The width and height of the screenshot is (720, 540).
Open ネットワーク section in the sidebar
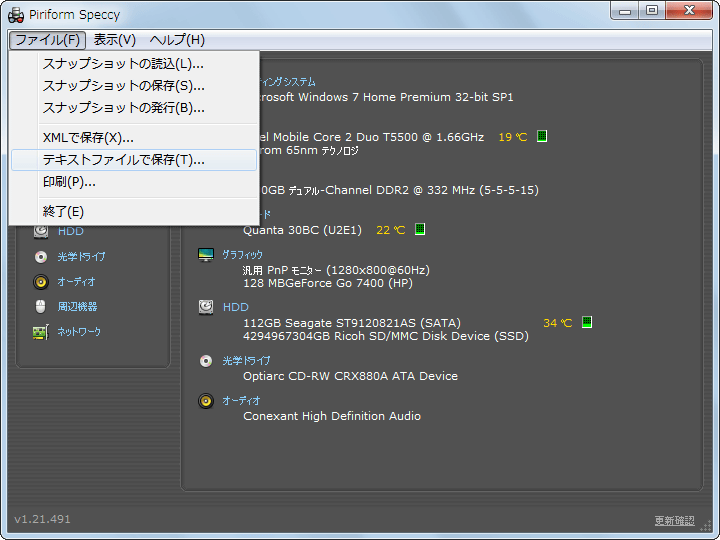(x=79, y=332)
